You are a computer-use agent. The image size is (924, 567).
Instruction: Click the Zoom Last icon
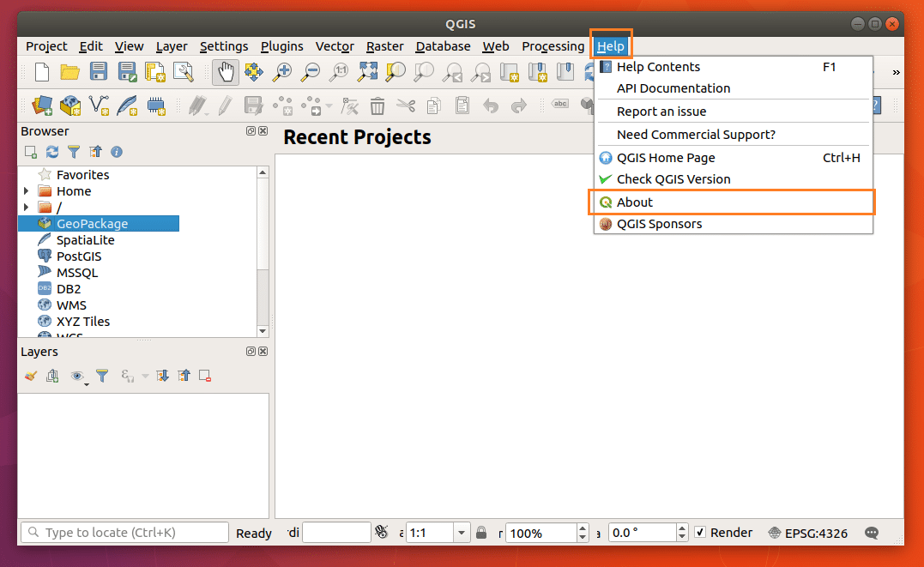pos(452,72)
